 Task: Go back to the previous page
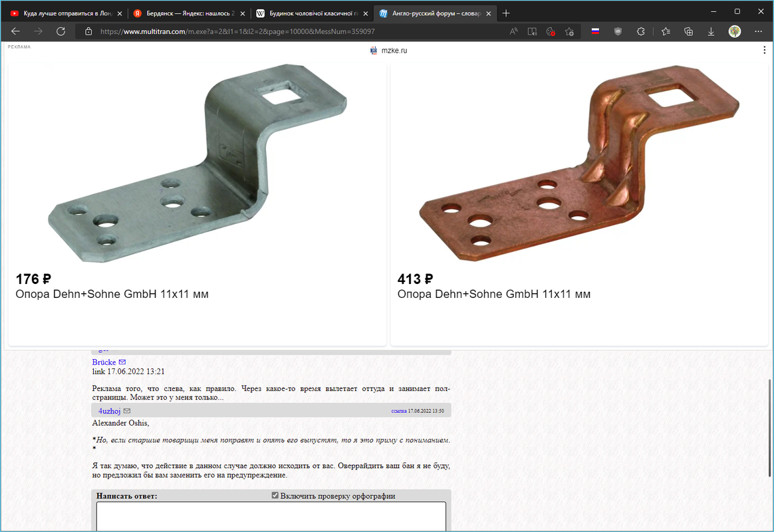pos(16,31)
